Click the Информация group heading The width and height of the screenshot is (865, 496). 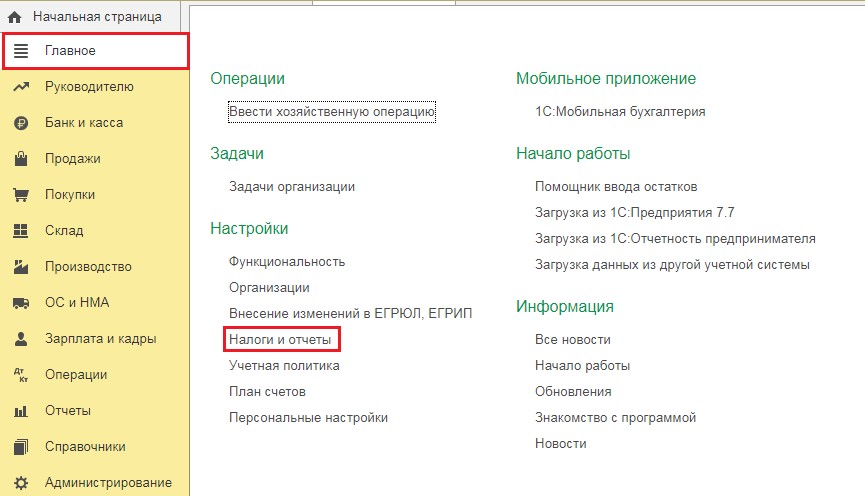(564, 306)
